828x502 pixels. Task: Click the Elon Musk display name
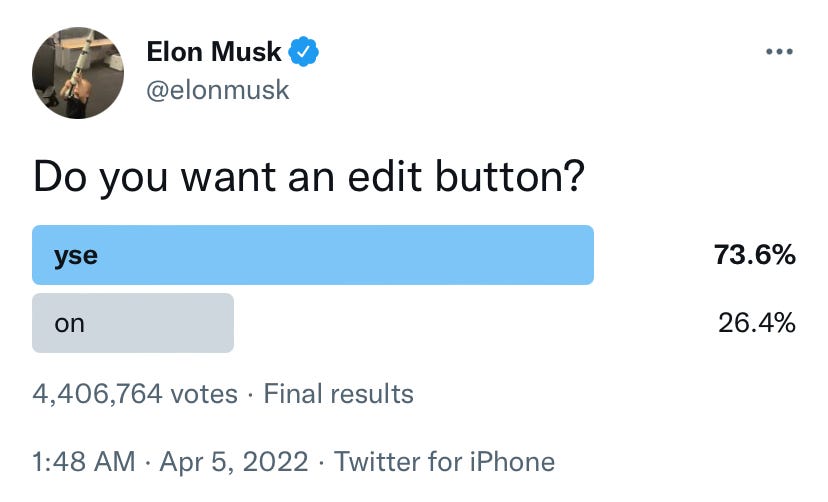tap(214, 52)
